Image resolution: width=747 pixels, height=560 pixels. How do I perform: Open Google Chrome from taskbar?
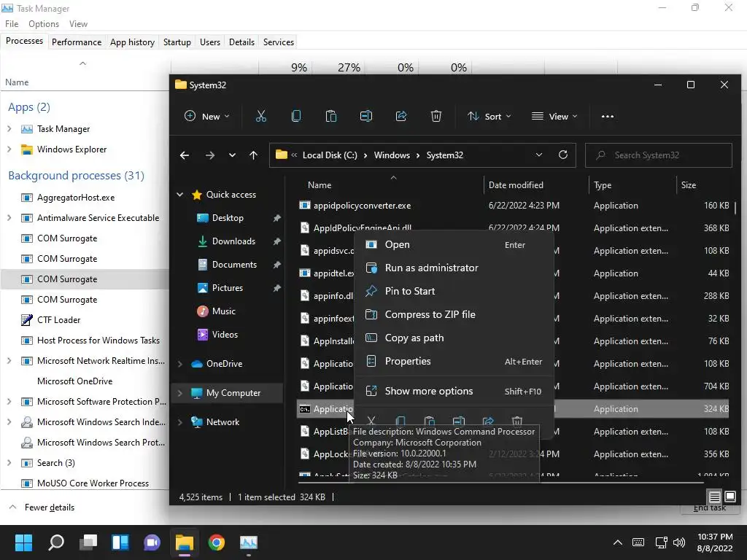[x=216, y=542]
